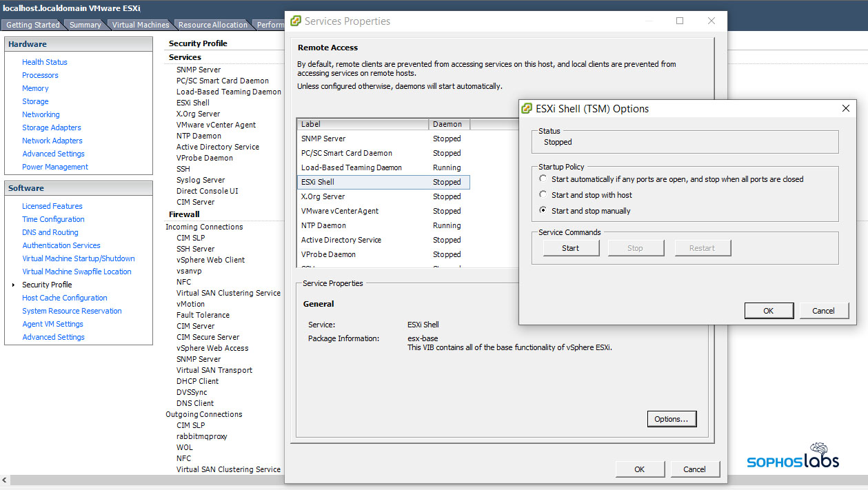
Task: Select Security Profile in Software list
Action: pyautogui.click(x=47, y=285)
